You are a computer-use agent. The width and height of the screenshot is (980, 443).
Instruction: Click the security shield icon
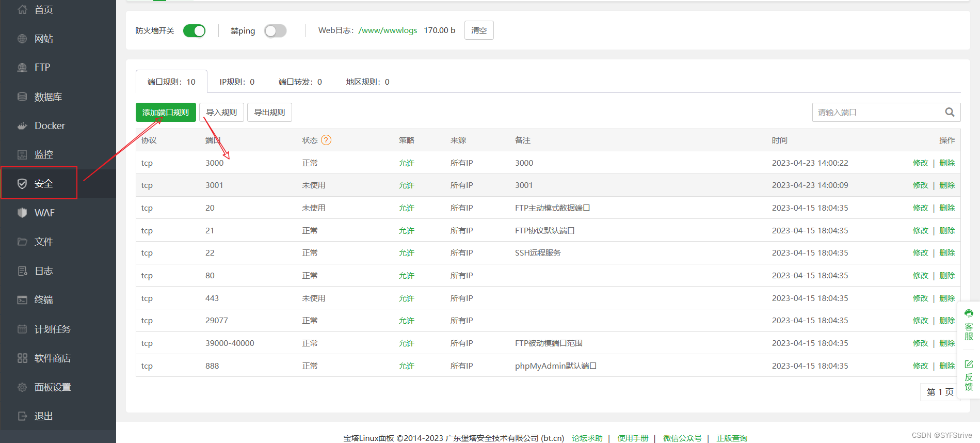point(22,184)
